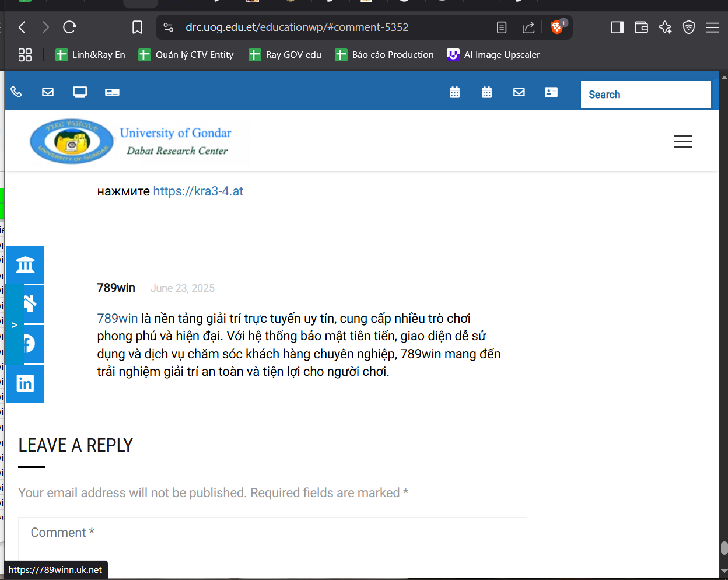Open the VPN shield icon
Viewport: 728px width, 580px height.
689,27
